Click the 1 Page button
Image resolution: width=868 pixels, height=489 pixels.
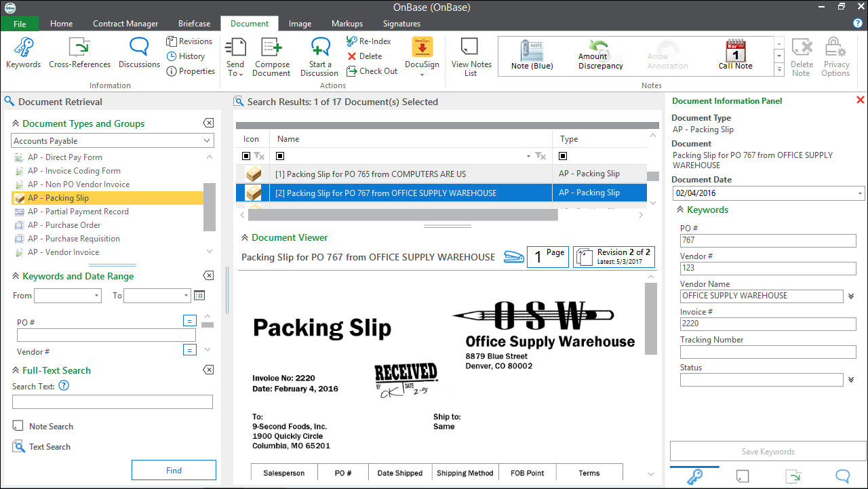point(548,257)
